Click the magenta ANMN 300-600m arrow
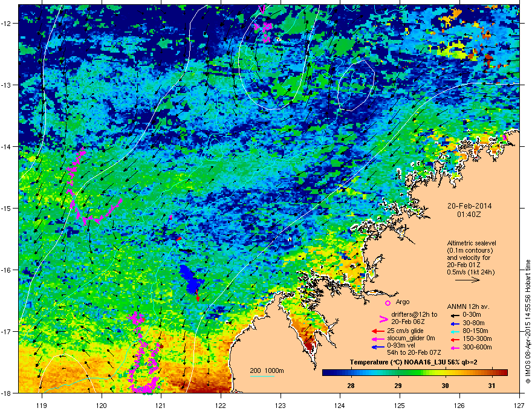The width and height of the screenshot is (532, 411). (x=455, y=348)
